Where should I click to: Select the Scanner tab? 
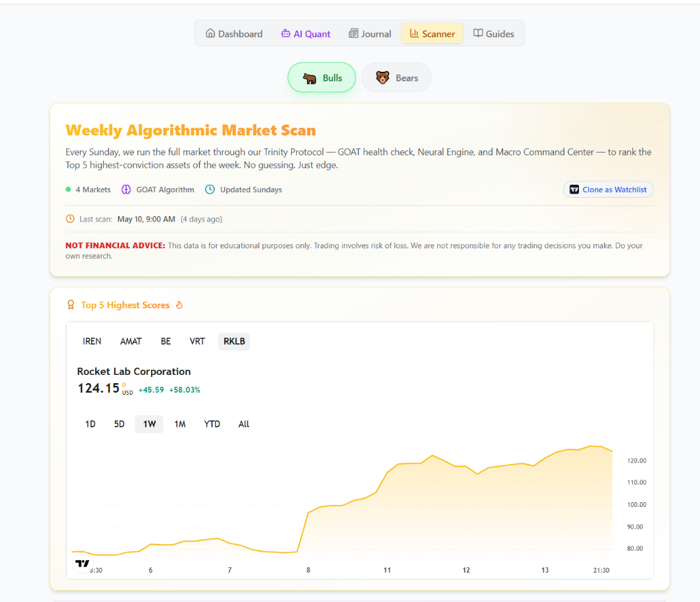[x=432, y=34]
